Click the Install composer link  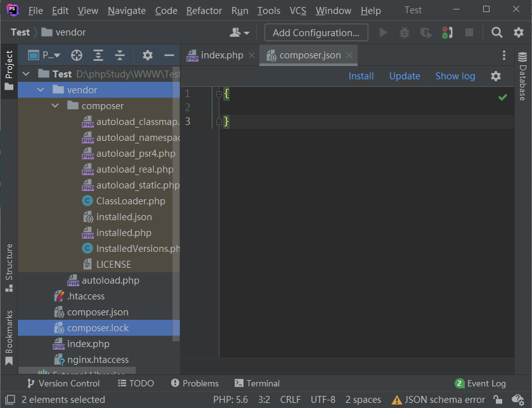(x=361, y=76)
